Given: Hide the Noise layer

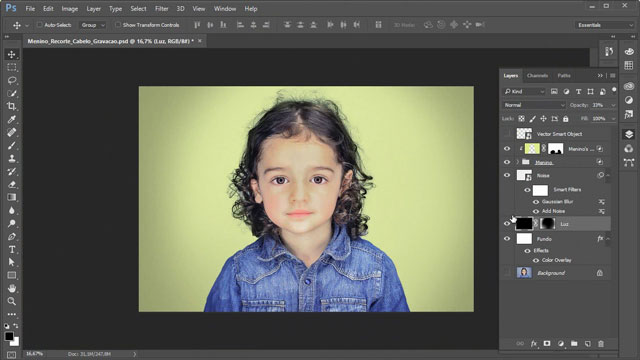Looking at the screenshot, I should [x=507, y=175].
